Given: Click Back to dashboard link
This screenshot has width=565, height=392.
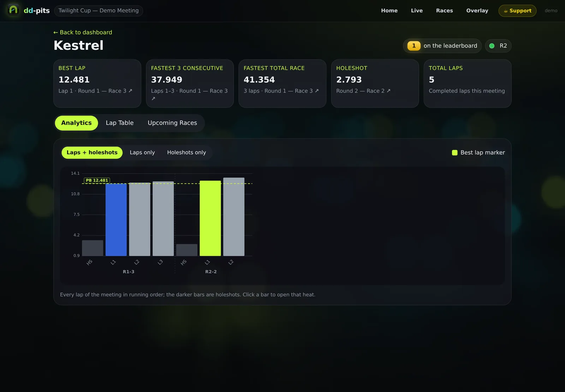Looking at the screenshot, I should (83, 32).
